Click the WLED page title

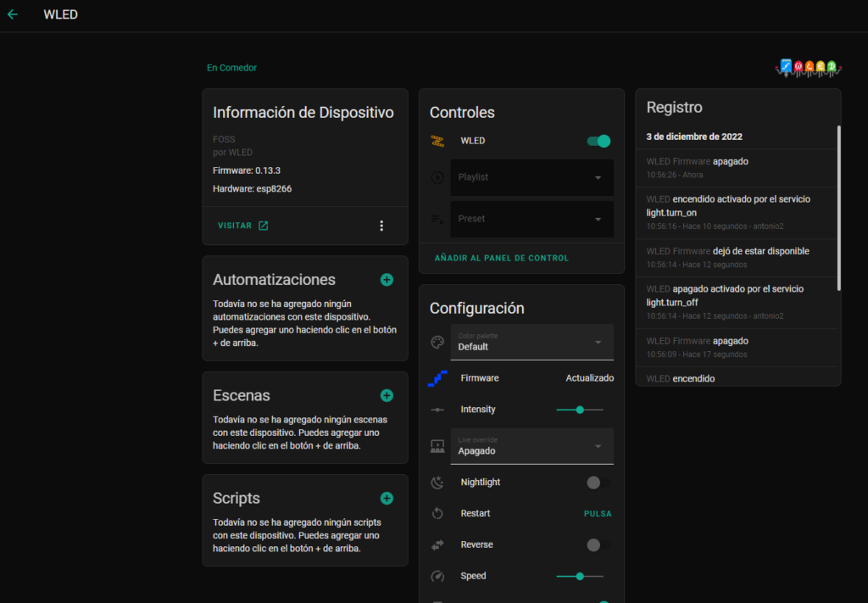point(61,14)
